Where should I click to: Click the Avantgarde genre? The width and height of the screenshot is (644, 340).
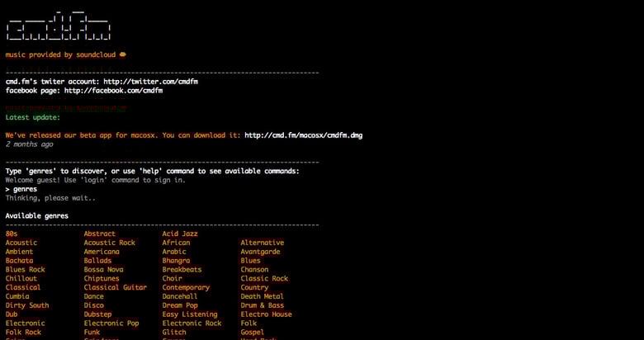click(x=260, y=252)
